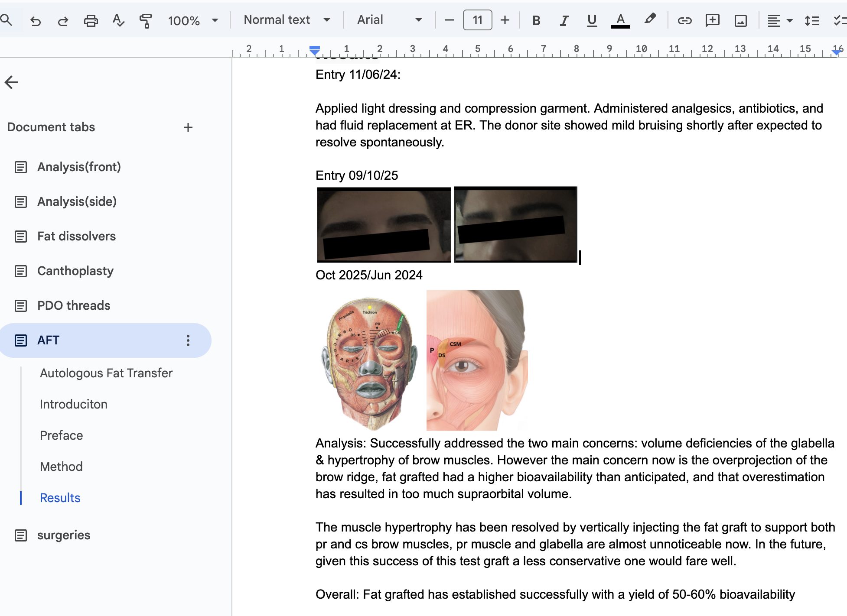Click the plus button to add a document tab
847x616 pixels.
(x=188, y=127)
